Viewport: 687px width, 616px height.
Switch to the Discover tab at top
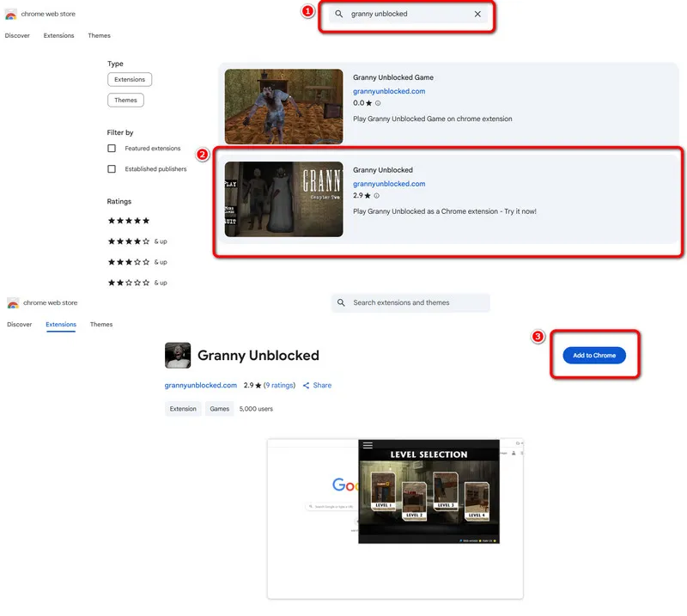click(x=18, y=36)
